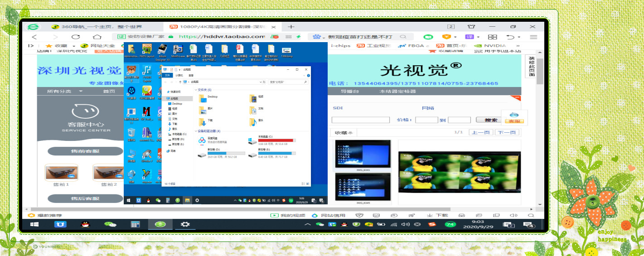Open the browser hamburger menu
644x256 pixels.
533,37
